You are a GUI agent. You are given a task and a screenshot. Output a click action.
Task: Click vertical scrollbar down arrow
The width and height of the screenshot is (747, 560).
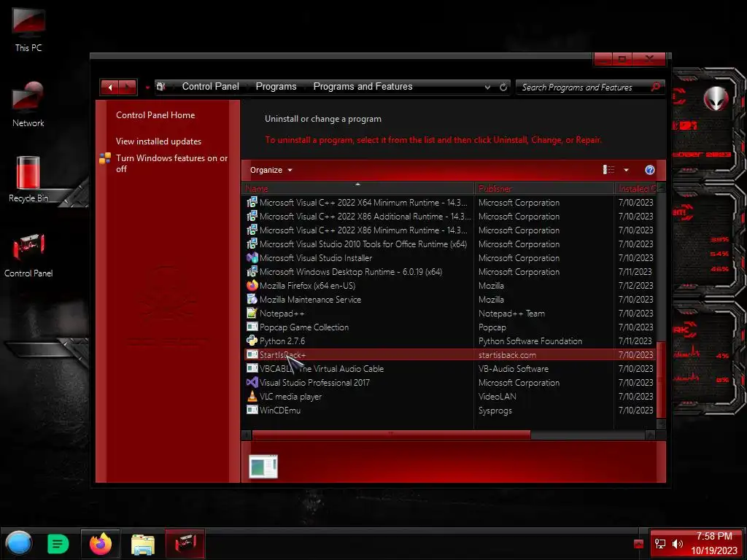click(661, 424)
